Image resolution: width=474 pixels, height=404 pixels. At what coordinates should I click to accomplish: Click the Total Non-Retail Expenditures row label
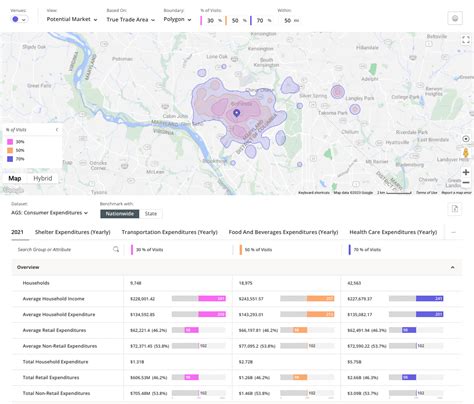pyautogui.click(x=56, y=393)
